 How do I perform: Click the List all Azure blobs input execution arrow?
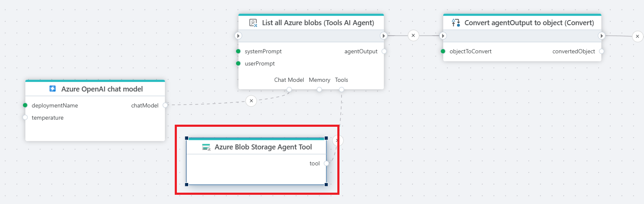point(238,36)
